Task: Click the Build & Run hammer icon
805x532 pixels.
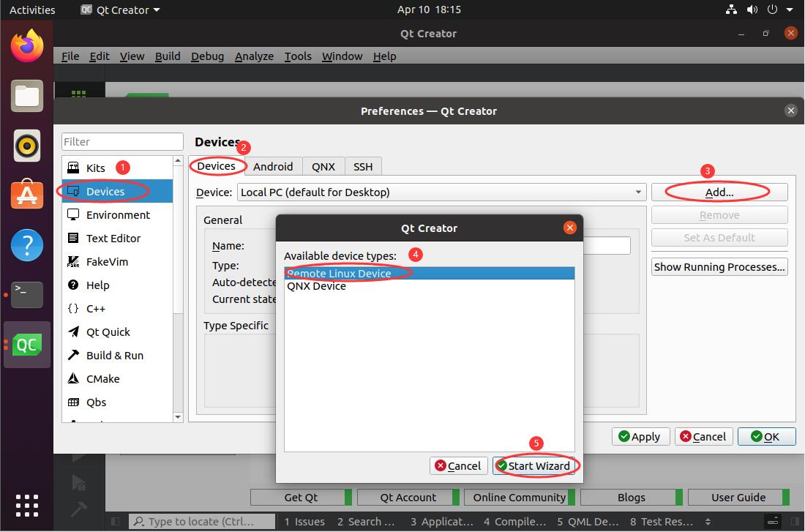Action: pyautogui.click(x=73, y=355)
